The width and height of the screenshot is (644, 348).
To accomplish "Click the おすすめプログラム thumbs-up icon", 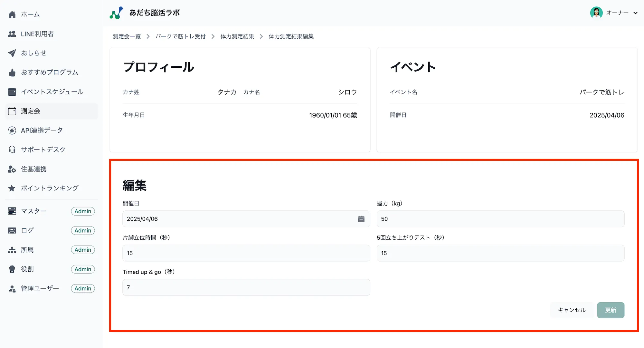I will (x=12, y=72).
